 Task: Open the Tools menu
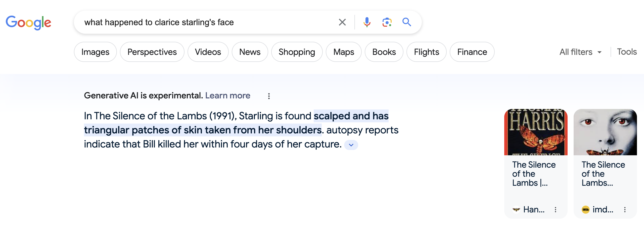click(x=627, y=52)
